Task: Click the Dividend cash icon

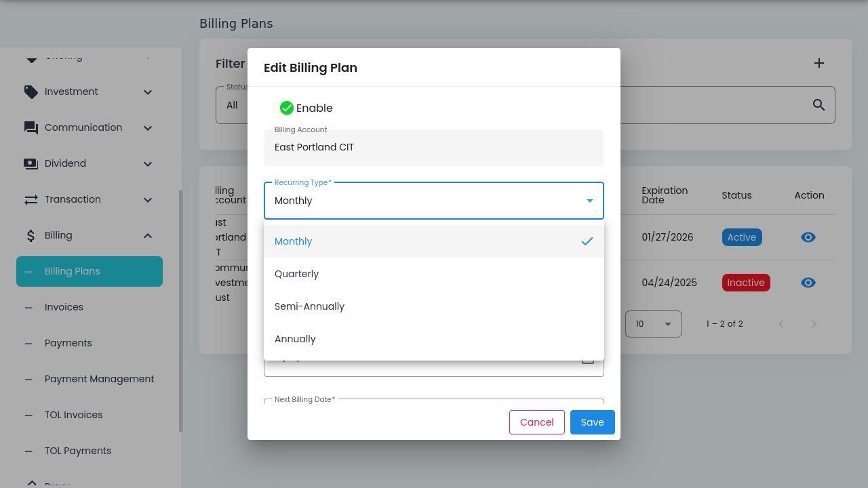Action: point(31,164)
